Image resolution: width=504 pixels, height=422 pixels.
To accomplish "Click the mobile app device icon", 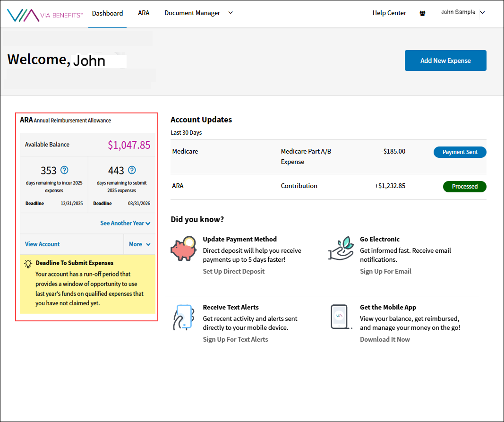I will (x=340, y=317).
